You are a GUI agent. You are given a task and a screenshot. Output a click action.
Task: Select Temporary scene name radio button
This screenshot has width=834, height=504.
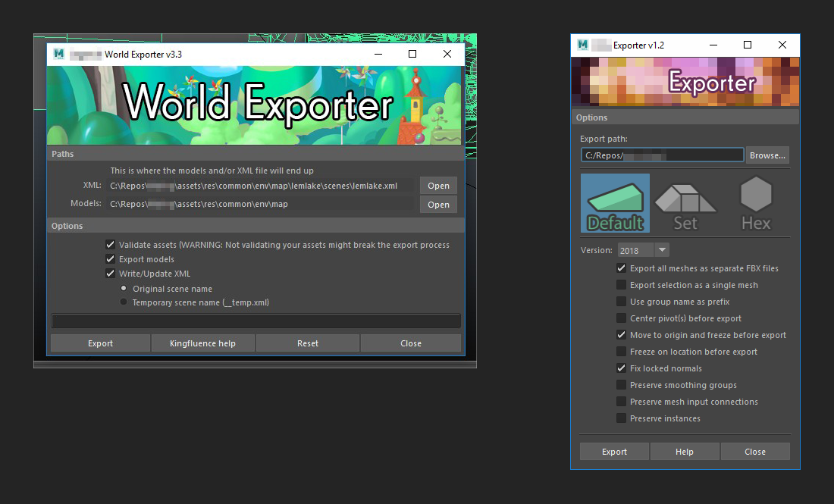(124, 302)
